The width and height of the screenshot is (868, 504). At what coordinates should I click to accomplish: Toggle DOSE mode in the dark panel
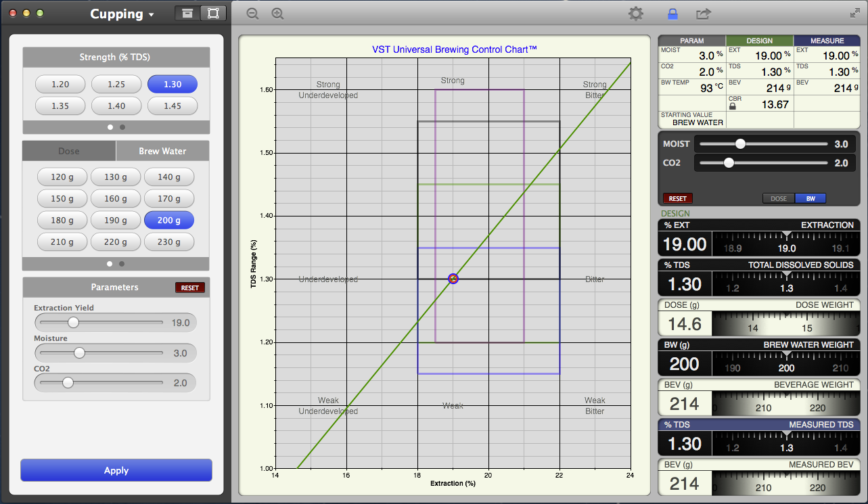(779, 199)
